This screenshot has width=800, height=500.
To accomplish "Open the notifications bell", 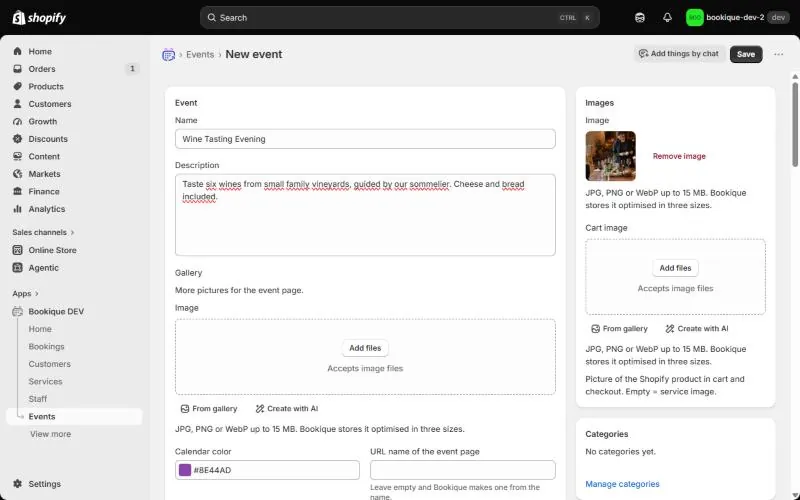I will pyautogui.click(x=667, y=18).
